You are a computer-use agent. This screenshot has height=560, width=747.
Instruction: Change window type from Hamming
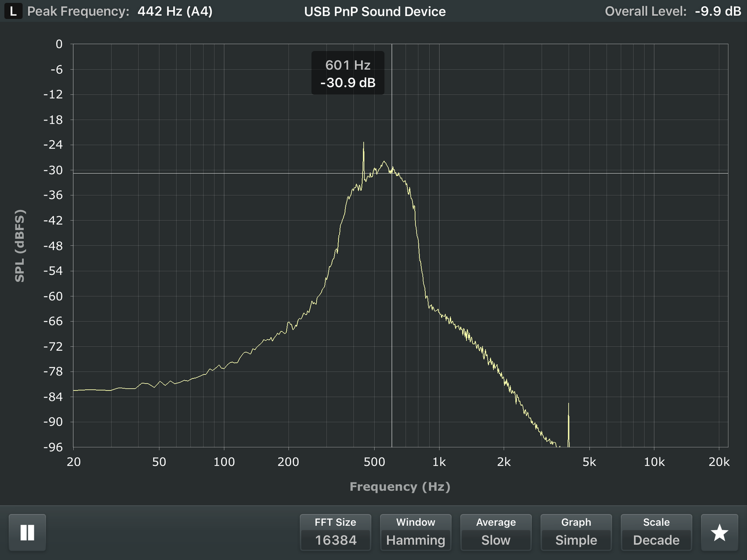point(415,540)
